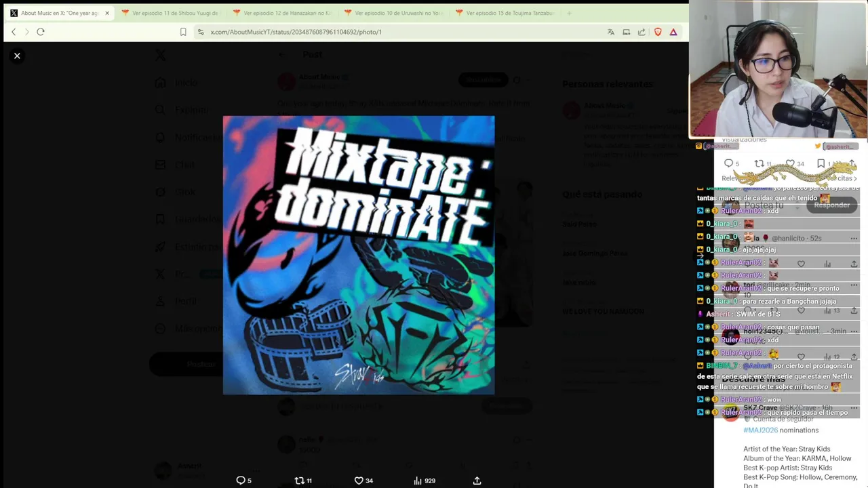Click the heart icon showing 34 in right panel

(x=790, y=163)
